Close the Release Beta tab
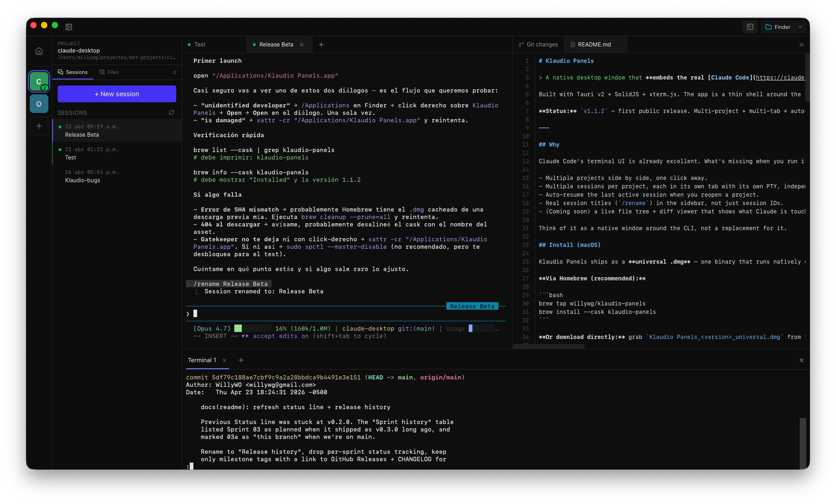This screenshot has width=836, height=504. point(302,45)
